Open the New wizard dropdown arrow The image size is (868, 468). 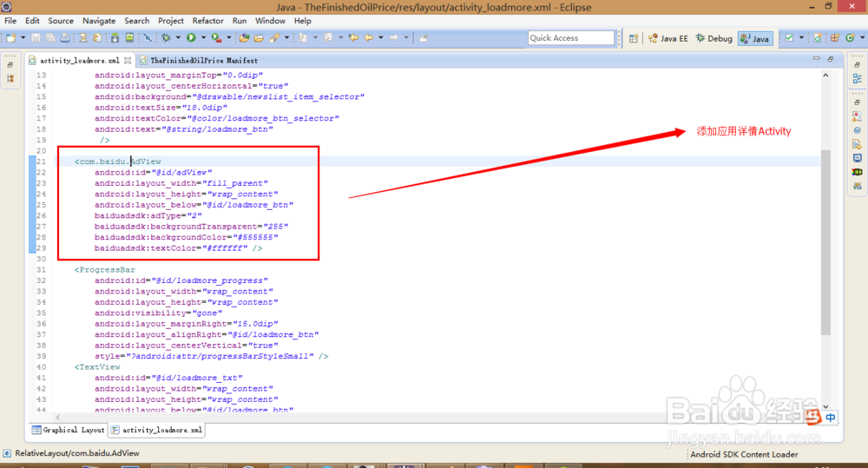pyautogui.click(x=23, y=37)
